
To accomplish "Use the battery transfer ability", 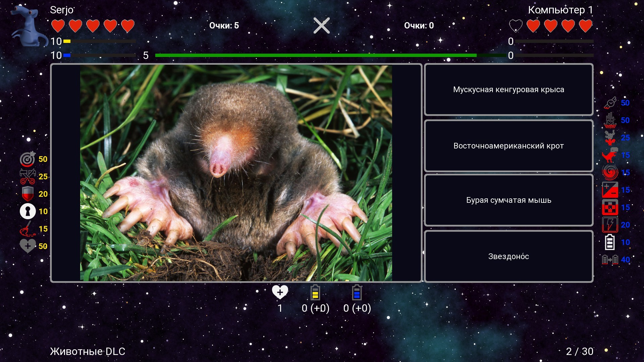I will 610,259.
